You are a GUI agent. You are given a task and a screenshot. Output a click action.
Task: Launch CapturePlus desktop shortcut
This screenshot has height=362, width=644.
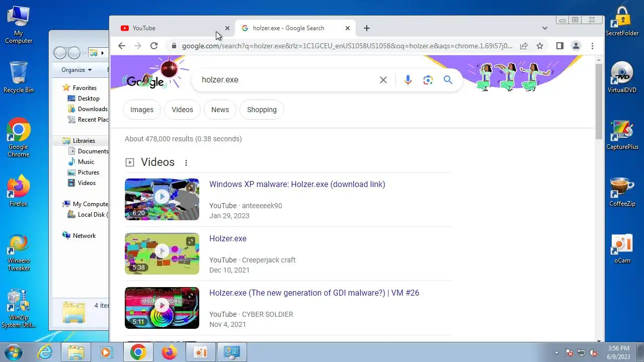click(622, 135)
